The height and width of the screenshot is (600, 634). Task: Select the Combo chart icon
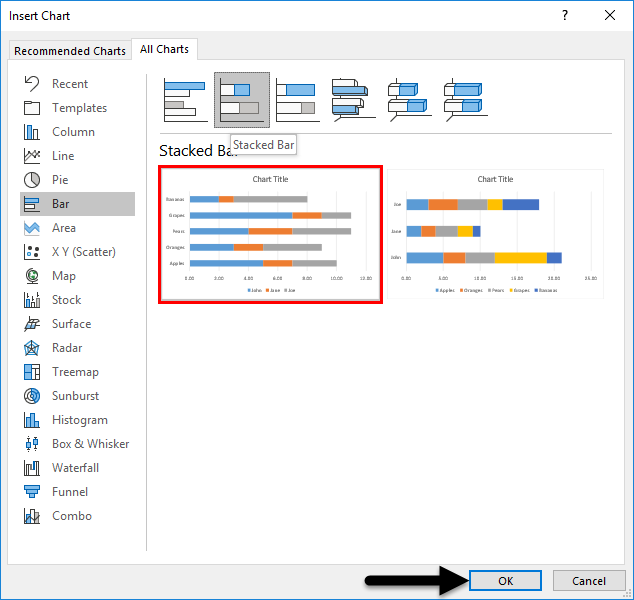click(32, 516)
